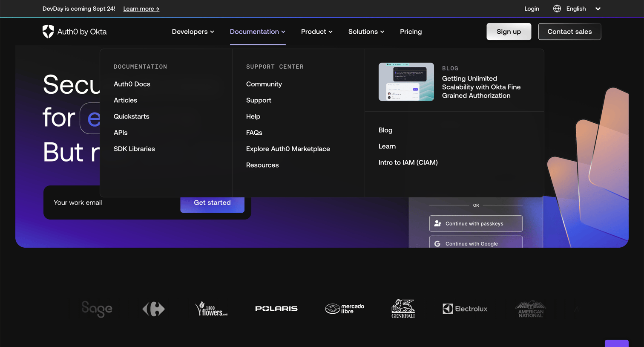Open Auth0 Docs from the menu
This screenshot has width=644, height=347.
click(132, 84)
